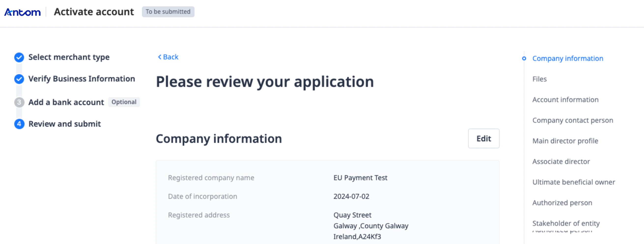Open the Review and submit step
Viewport: 644px width, 244px height.
tap(65, 124)
